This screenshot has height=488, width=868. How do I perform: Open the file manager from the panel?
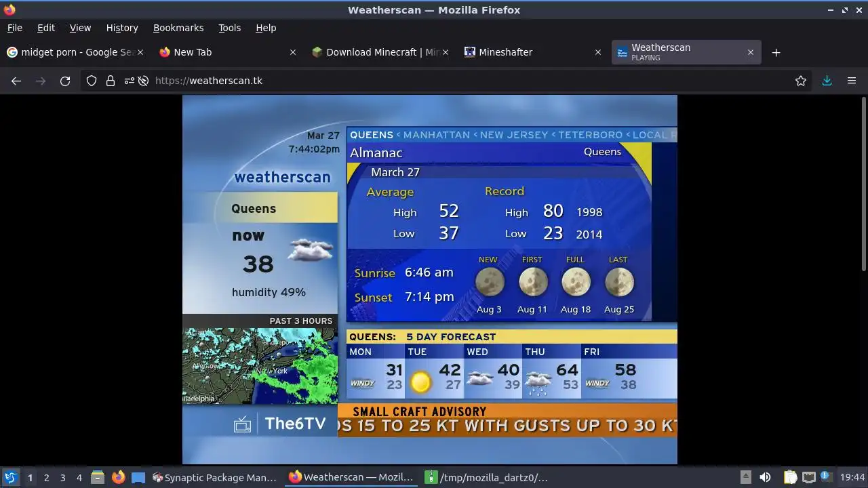pyautogui.click(x=97, y=477)
